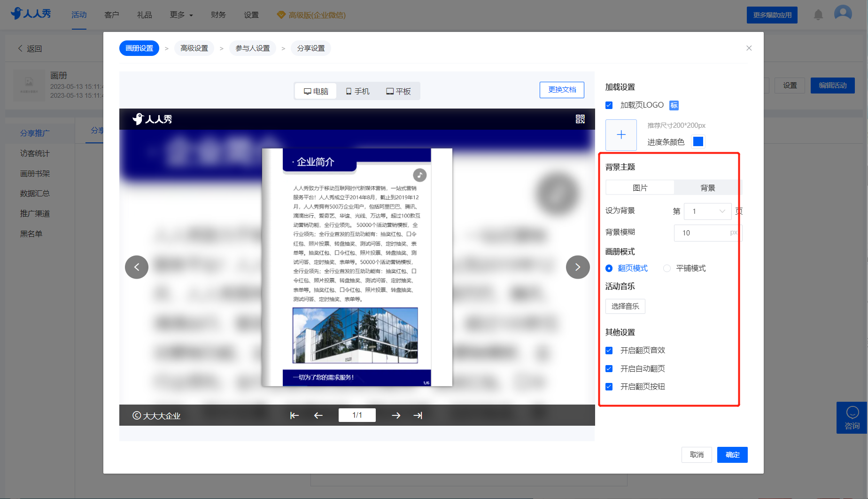The width and height of the screenshot is (868, 499).
Task: Close the album settings dialog
Action: [749, 48]
